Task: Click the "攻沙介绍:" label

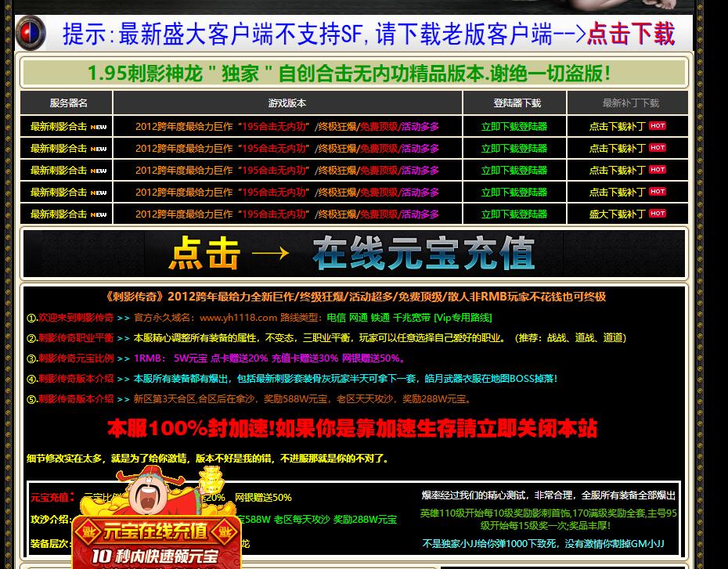Action: tap(51, 520)
